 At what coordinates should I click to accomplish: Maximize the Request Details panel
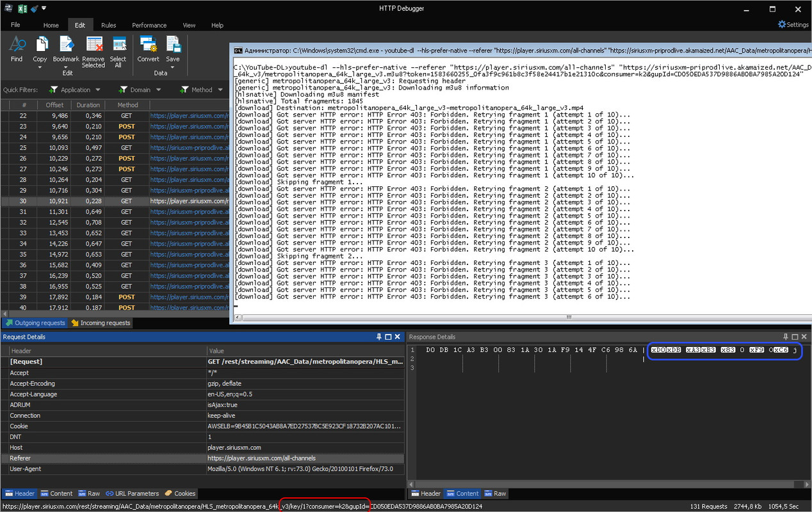(x=388, y=337)
